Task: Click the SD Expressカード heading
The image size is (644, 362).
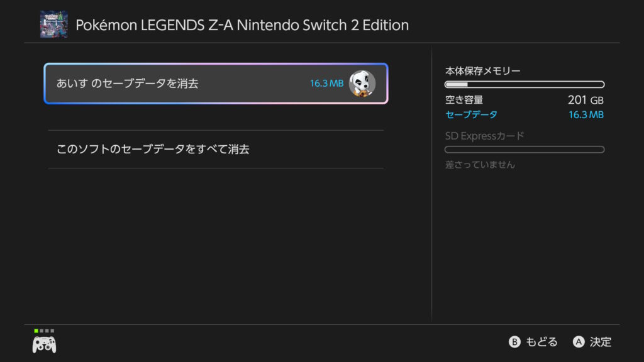Action: click(484, 136)
